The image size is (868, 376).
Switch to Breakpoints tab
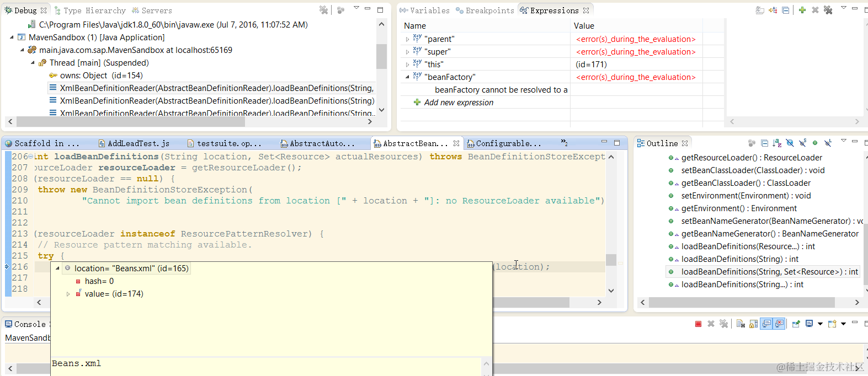(484, 10)
